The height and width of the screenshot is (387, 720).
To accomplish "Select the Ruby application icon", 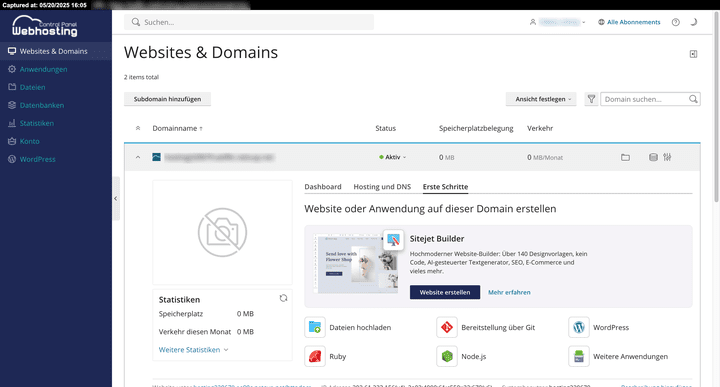I will [x=315, y=356].
